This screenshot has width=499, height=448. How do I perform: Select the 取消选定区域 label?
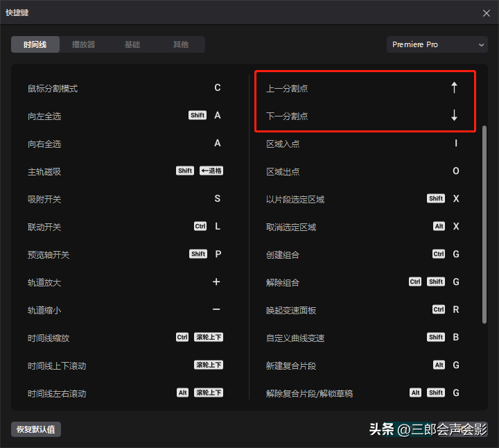click(291, 227)
